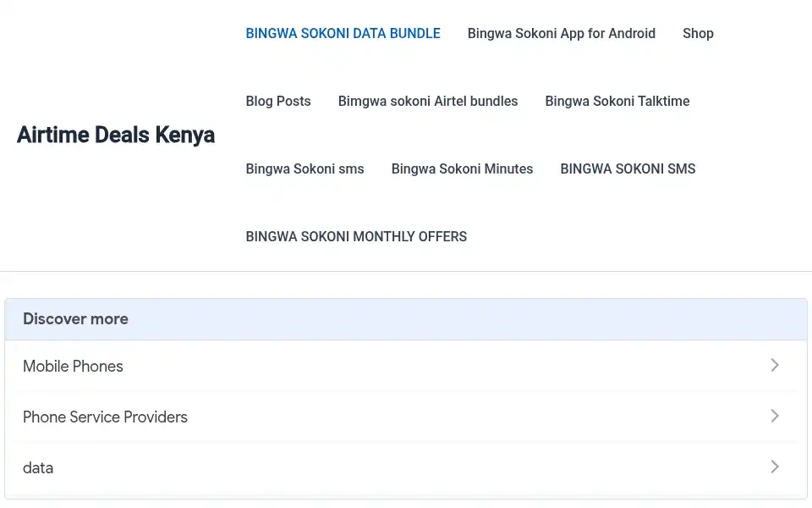
Task: Open Phone Service Providers suggestion
Action: pyautogui.click(x=406, y=417)
